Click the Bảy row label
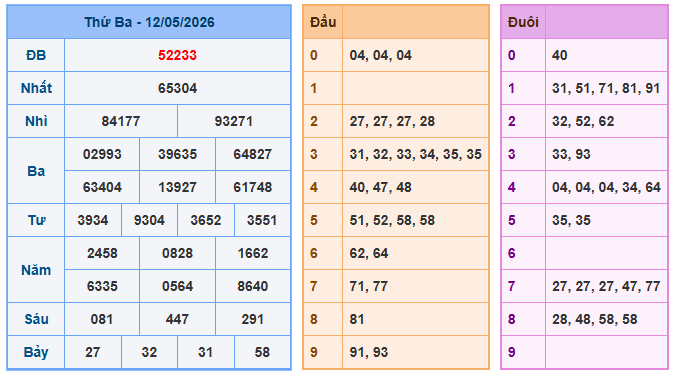 tap(36, 352)
